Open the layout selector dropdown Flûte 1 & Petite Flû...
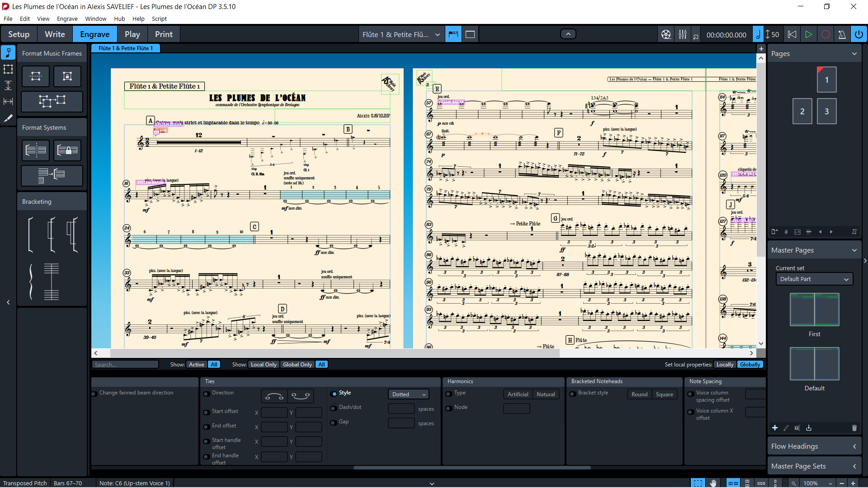868x488 pixels. 401,35
